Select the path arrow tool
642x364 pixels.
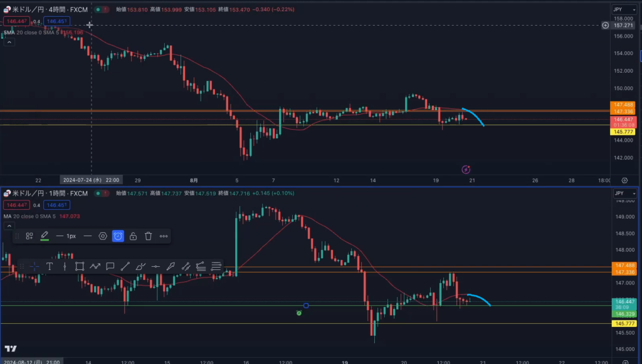pyautogui.click(x=95, y=267)
